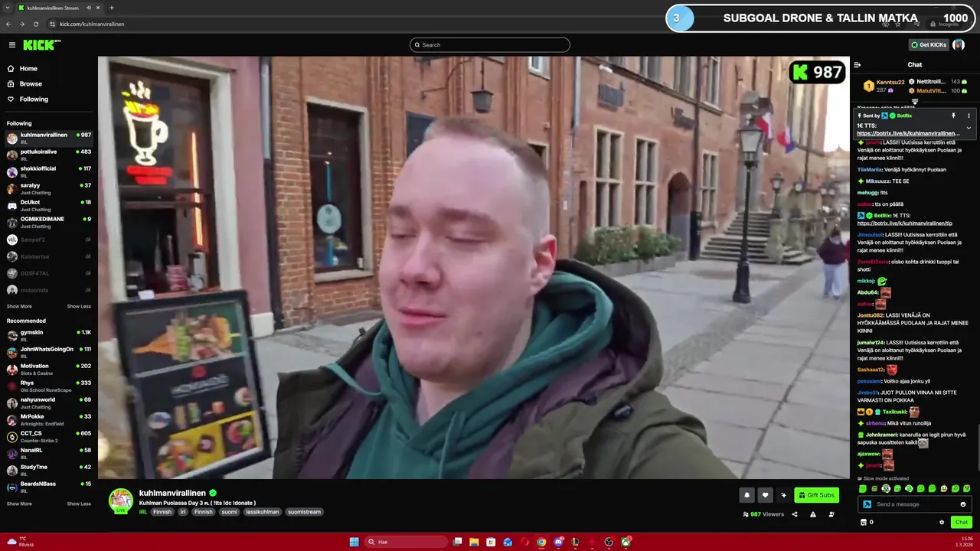Open Windows Start menu
980x551 pixels.
pos(354,542)
